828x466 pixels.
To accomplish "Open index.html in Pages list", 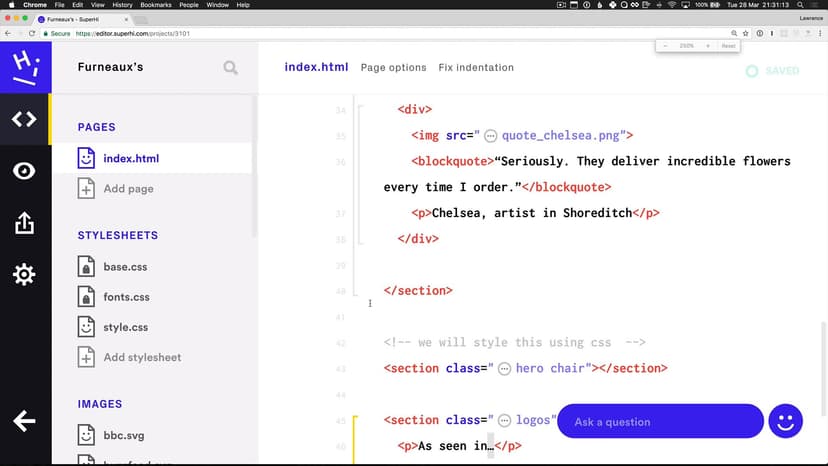I will click(x=131, y=158).
